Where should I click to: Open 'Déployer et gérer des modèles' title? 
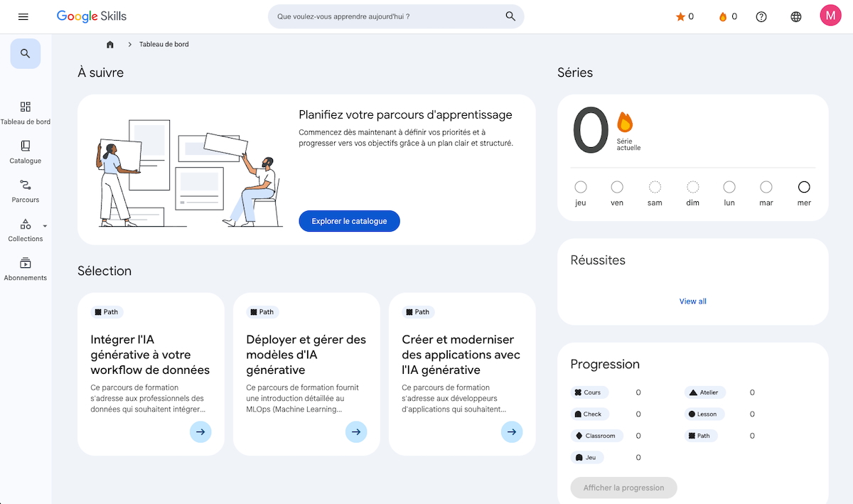[x=306, y=355]
